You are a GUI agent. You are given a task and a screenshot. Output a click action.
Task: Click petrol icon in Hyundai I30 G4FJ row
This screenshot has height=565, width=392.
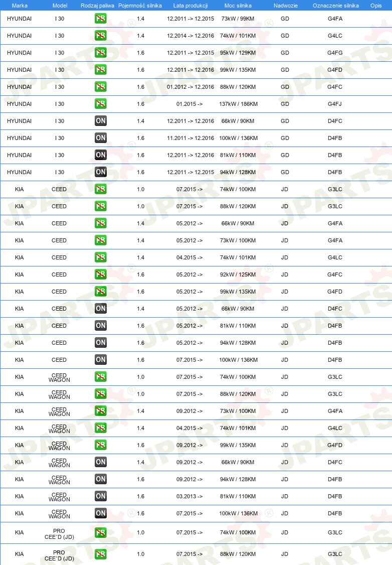pos(100,104)
